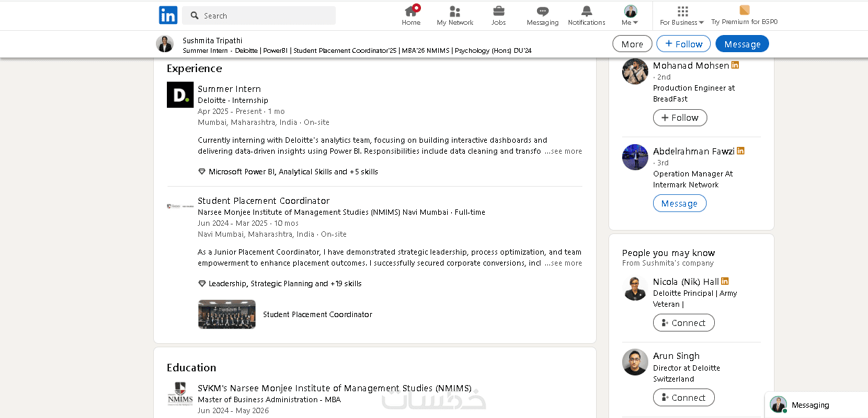
Task: Open the Home navigation icon
Action: coord(411,15)
